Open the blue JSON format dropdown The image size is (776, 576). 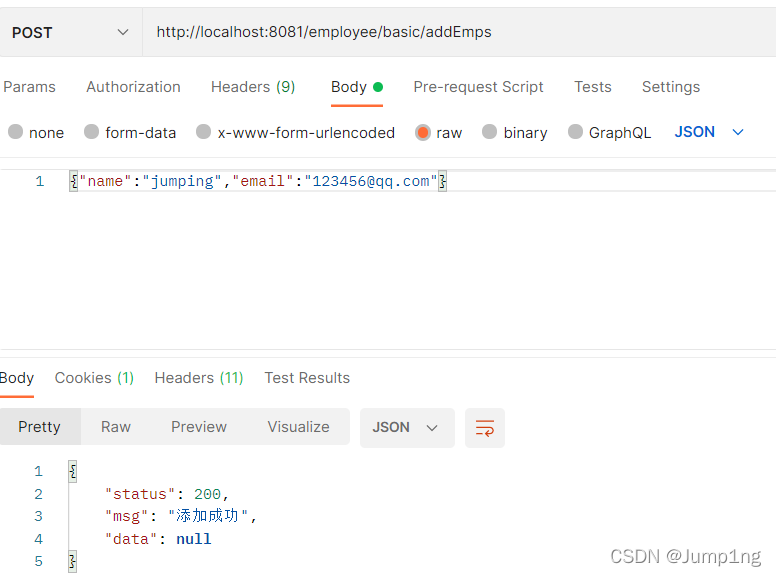[709, 132]
